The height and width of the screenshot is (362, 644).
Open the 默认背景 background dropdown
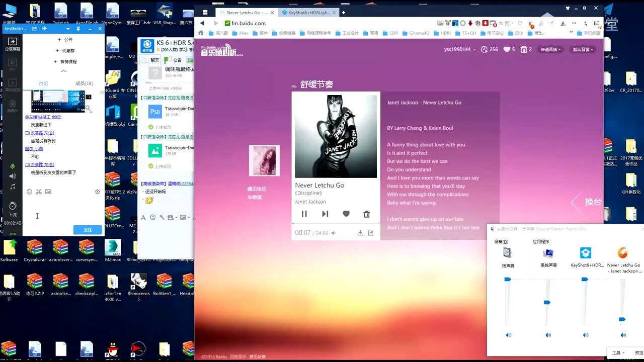[583, 49]
